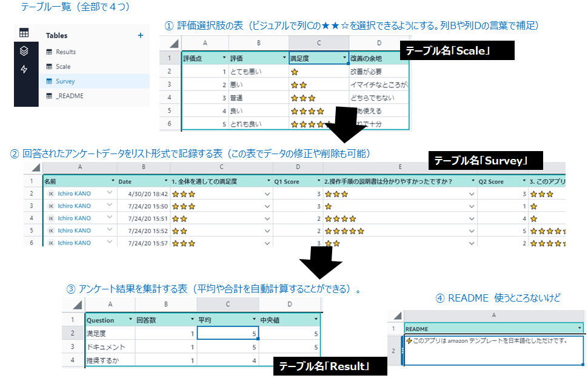Open README column header dropdown
588x378 pixels.
pos(580,328)
